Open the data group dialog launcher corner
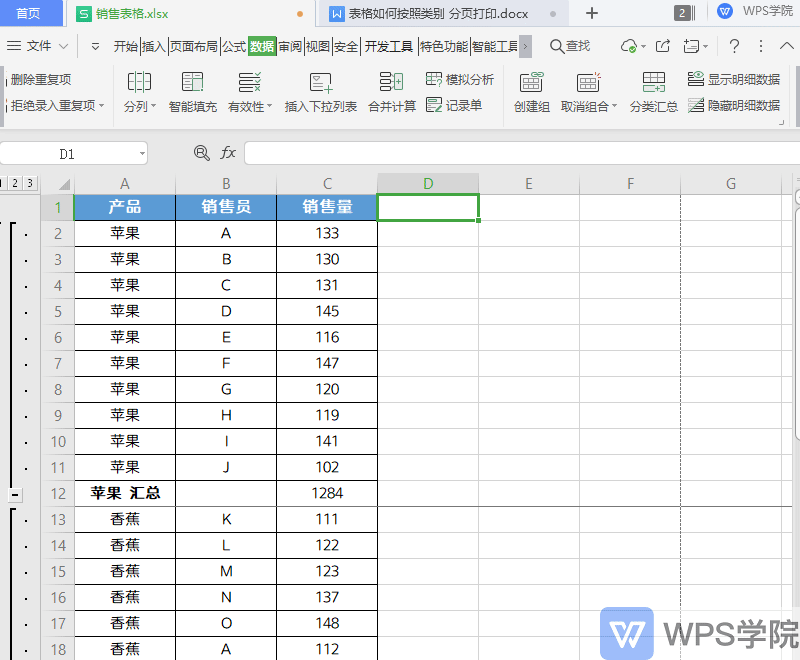This screenshot has width=800, height=660. pos(781,123)
